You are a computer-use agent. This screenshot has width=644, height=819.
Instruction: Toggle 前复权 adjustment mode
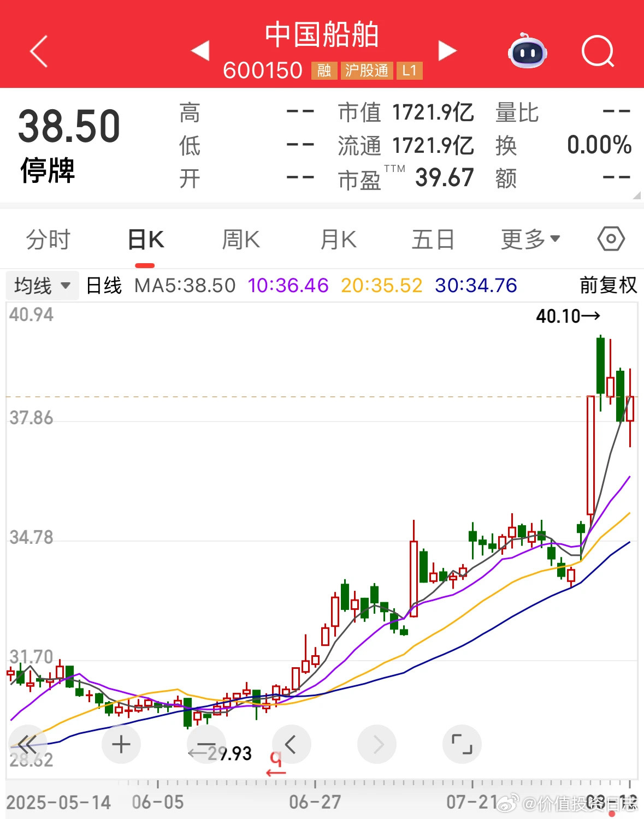click(x=608, y=285)
